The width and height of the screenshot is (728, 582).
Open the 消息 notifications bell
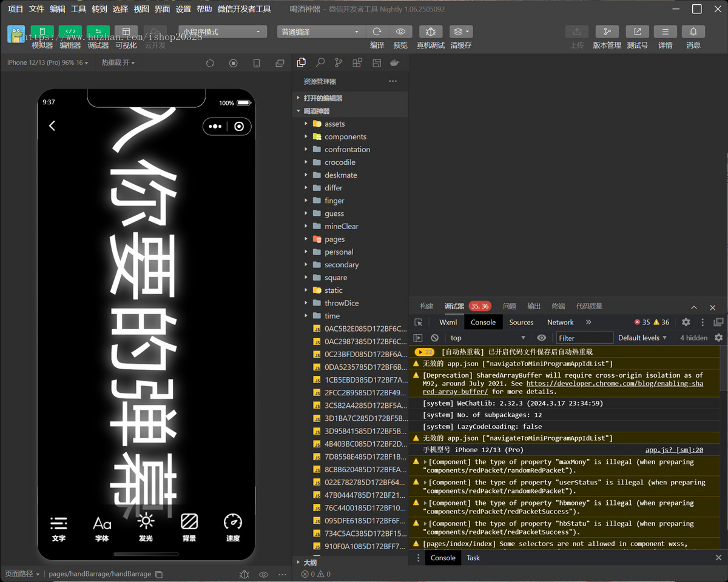click(x=693, y=32)
